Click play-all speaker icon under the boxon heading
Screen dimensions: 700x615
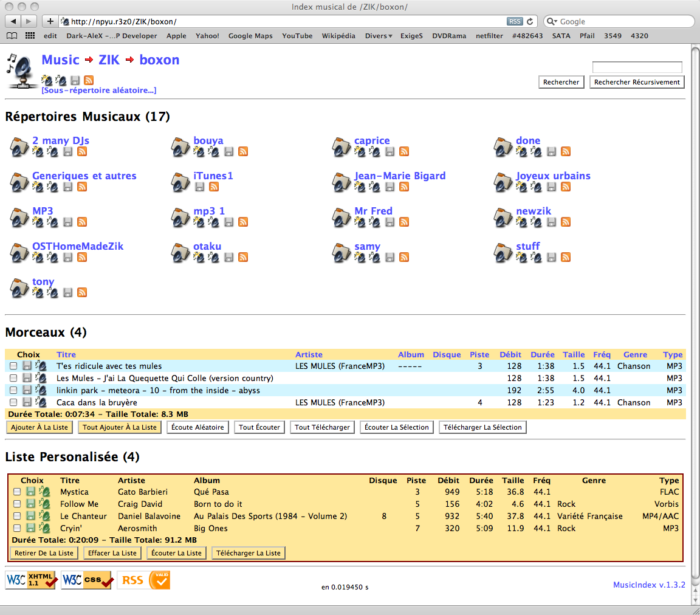point(61,80)
